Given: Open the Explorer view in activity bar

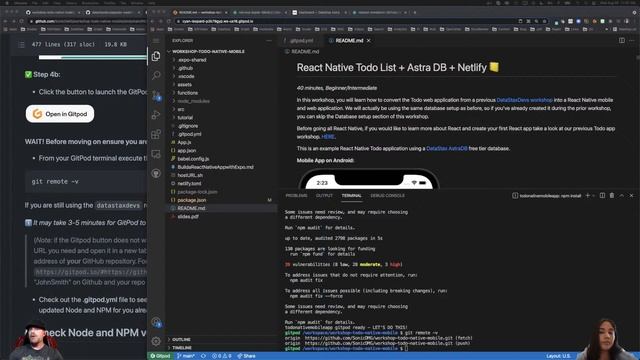Looking at the screenshot, I should pyautogui.click(x=156, y=56).
